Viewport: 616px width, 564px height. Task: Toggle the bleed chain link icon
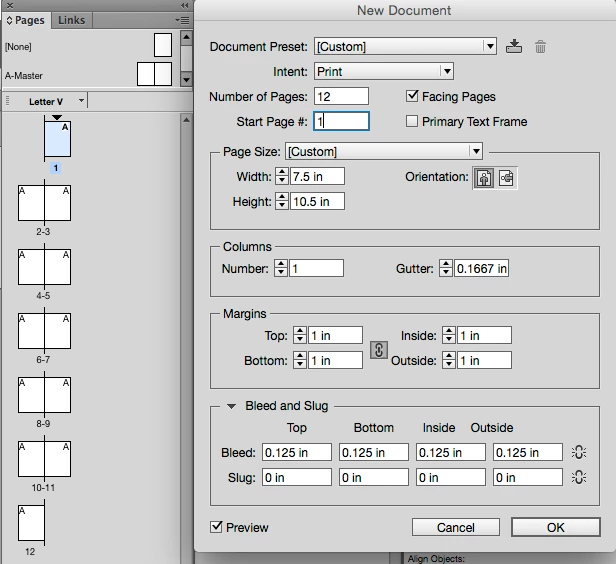tap(579, 452)
